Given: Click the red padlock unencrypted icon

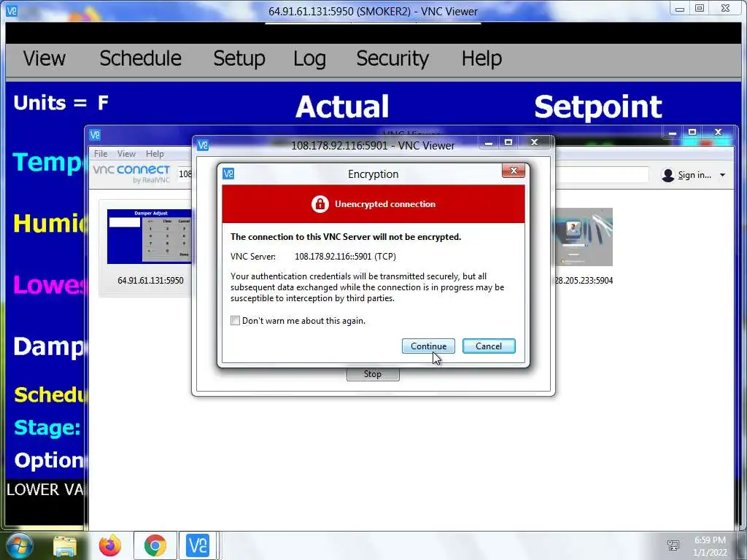Looking at the screenshot, I should click(x=320, y=204).
